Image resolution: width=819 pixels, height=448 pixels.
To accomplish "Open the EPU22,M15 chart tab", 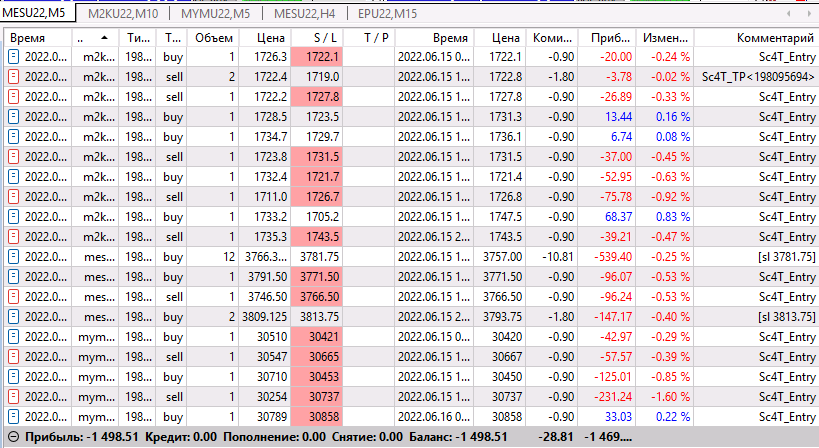I will (387, 14).
